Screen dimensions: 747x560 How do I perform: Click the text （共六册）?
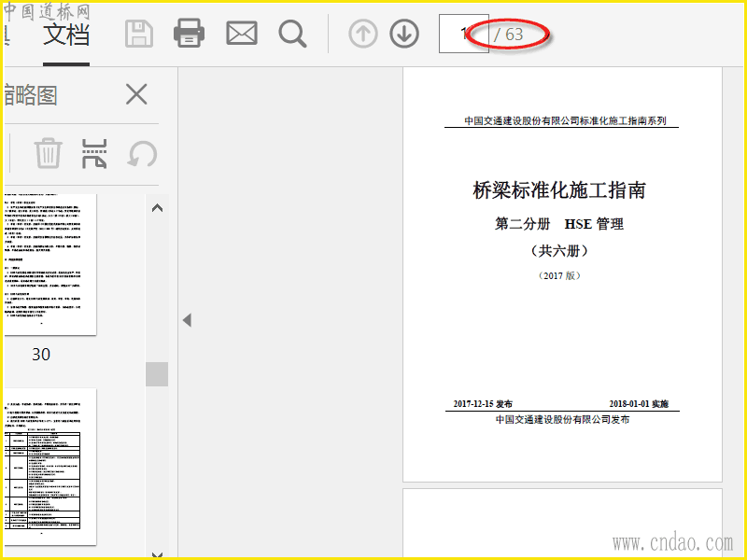tap(559, 250)
